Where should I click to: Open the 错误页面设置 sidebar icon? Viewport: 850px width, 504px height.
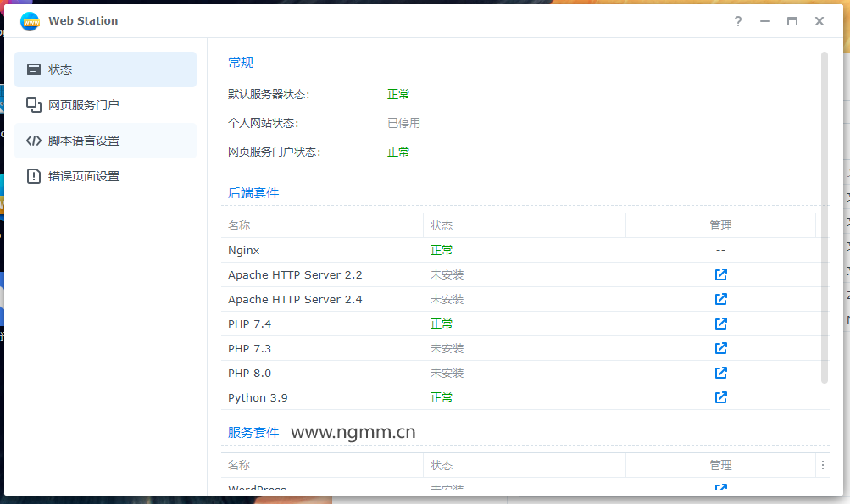(x=34, y=176)
